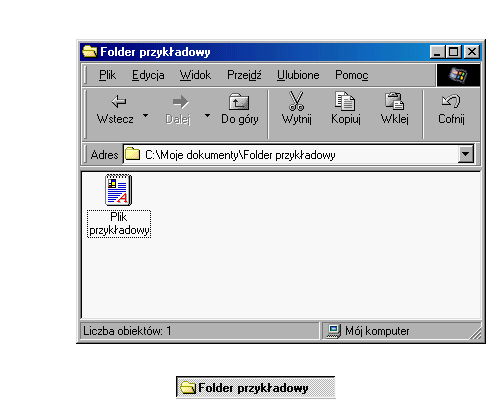Viewport: 486px width, 400px height.
Task: Undo last action with Cofnij icon
Action: pos(451,101)
